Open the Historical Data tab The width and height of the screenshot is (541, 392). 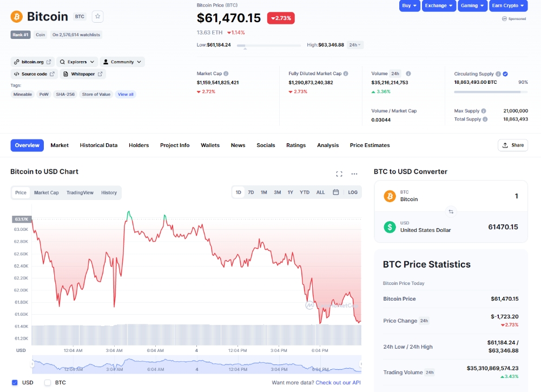[x=98, y=145]
